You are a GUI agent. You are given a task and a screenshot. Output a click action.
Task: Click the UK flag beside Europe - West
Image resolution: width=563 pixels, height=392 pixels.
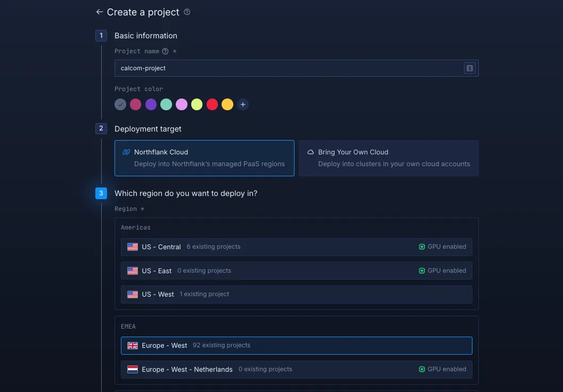(x=133, y=346)
